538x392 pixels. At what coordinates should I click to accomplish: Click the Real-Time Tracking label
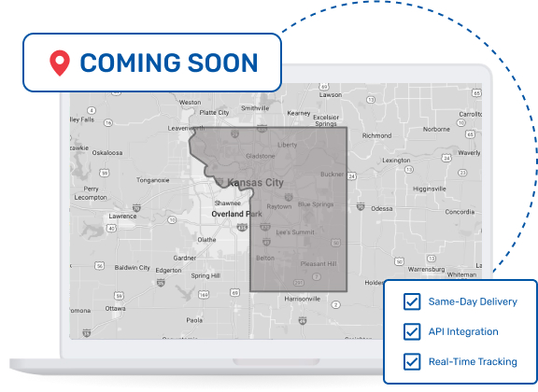473,361
